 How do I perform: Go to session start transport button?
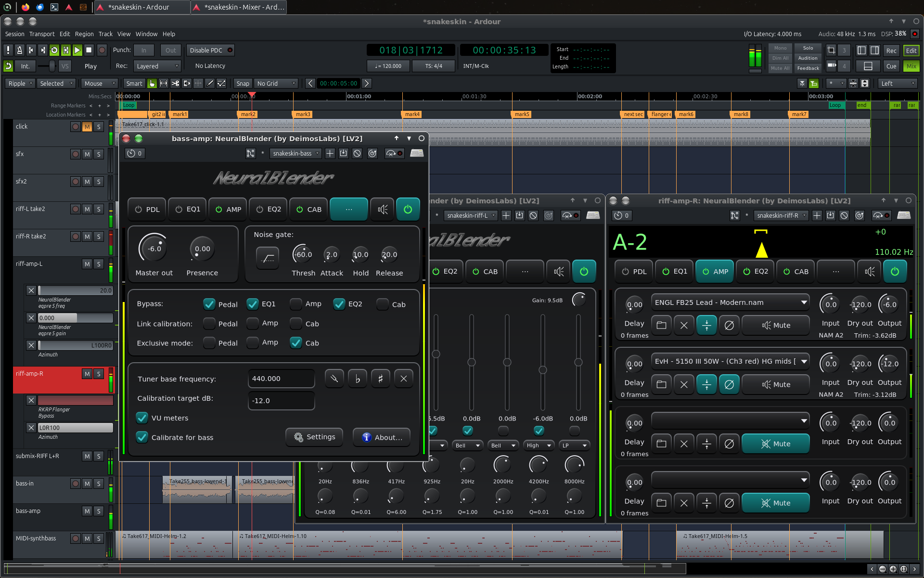coord(31,50)
